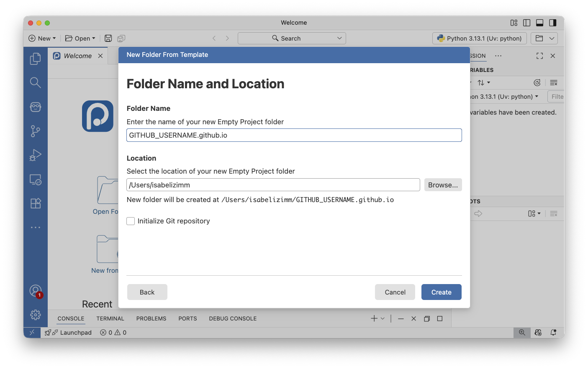
Task: Click the Create button
Action: pyautogui.click(x=441, y=292)
